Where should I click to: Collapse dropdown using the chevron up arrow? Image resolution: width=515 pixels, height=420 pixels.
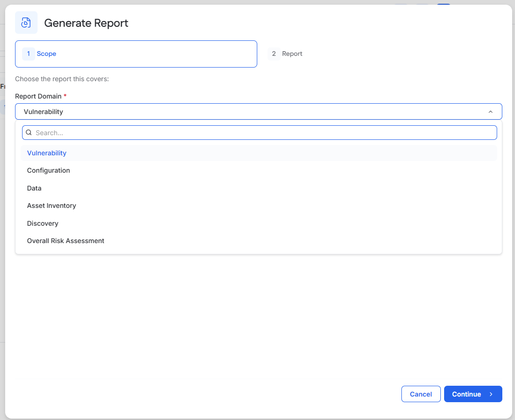491,112
